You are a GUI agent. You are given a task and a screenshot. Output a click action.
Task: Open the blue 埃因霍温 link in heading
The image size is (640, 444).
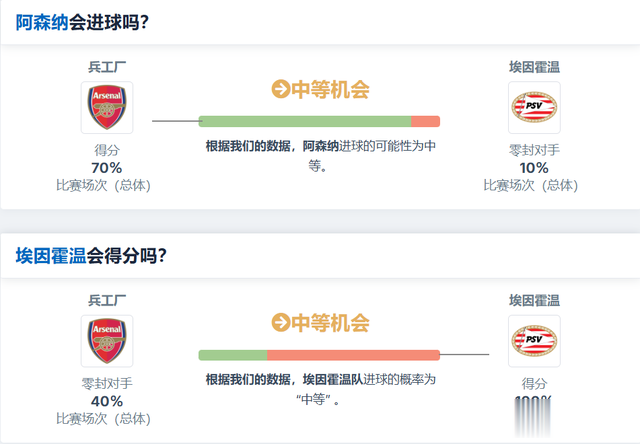tap(50, 255)
